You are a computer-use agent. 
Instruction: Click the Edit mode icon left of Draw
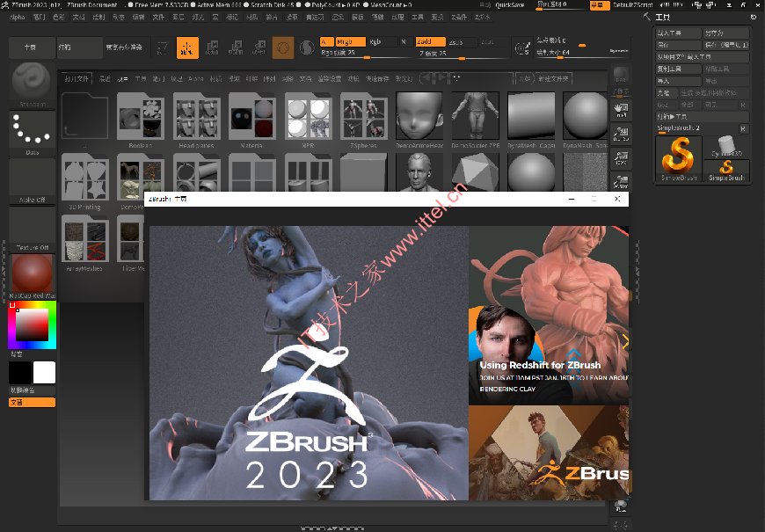tap(163, 47)
